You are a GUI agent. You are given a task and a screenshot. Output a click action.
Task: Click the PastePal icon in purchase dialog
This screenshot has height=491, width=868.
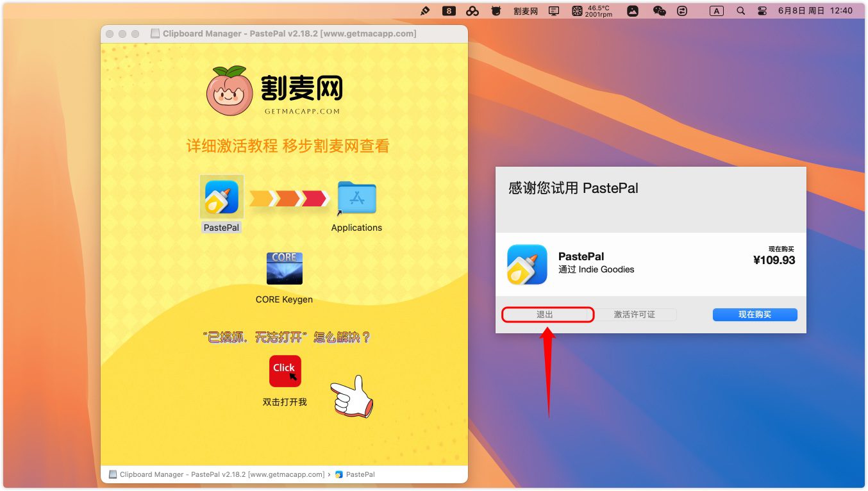527,264
